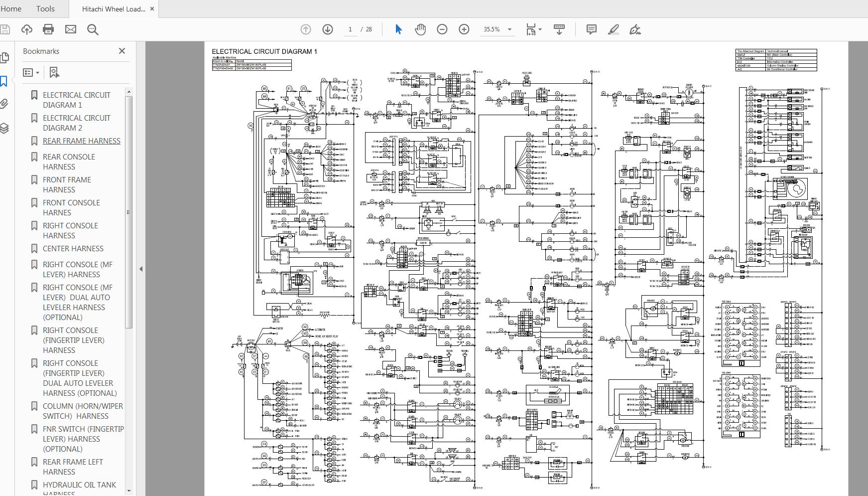Viewport: 868px width, 496px height.
Task: Open the bookmark options dropdown in Bookmarks panel
Action: (31, 72)
